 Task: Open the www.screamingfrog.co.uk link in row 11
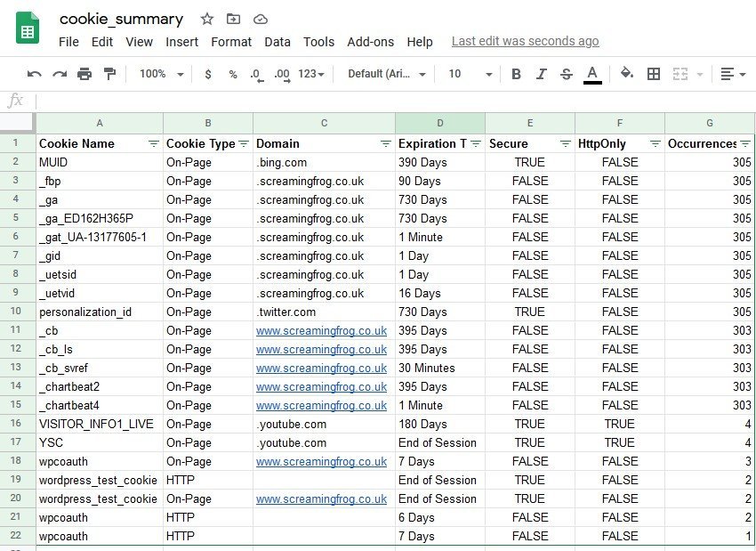point(321,330)
